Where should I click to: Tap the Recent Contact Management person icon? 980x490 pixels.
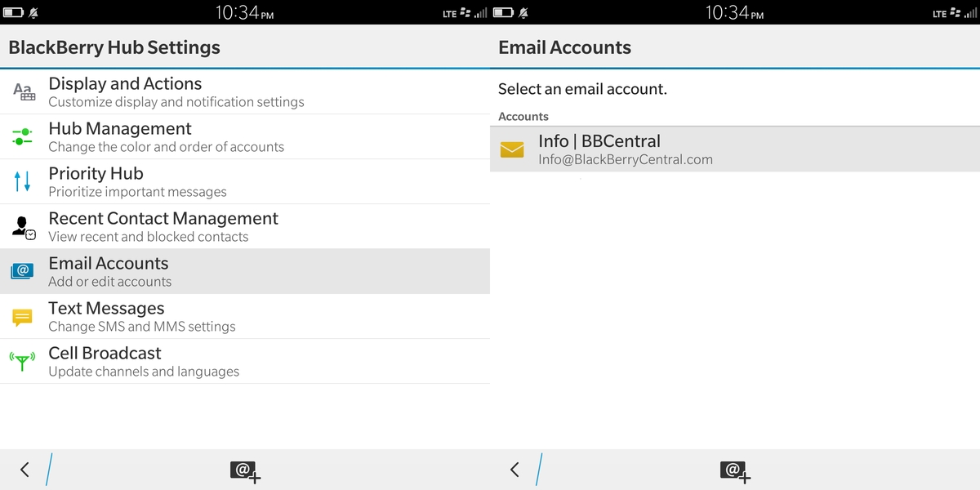(24, 226)
